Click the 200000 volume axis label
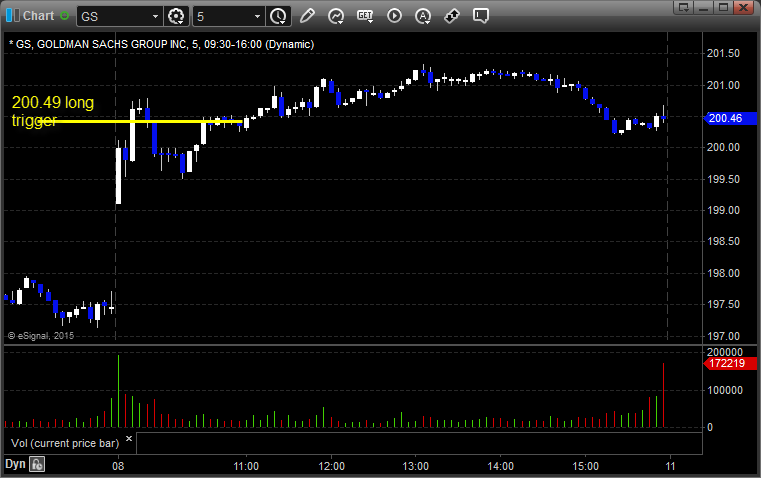This screenshot has height=478, width=761. pos(725,352)
